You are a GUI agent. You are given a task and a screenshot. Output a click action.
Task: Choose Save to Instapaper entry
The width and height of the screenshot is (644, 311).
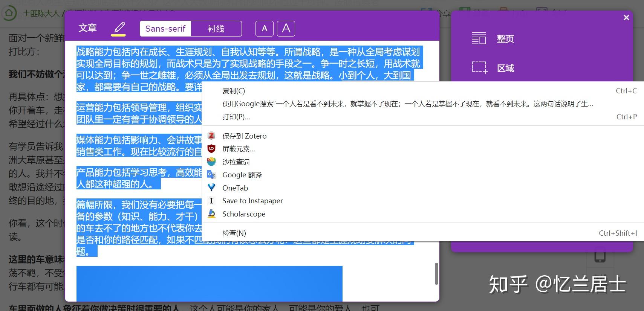[x=423, y=201]
